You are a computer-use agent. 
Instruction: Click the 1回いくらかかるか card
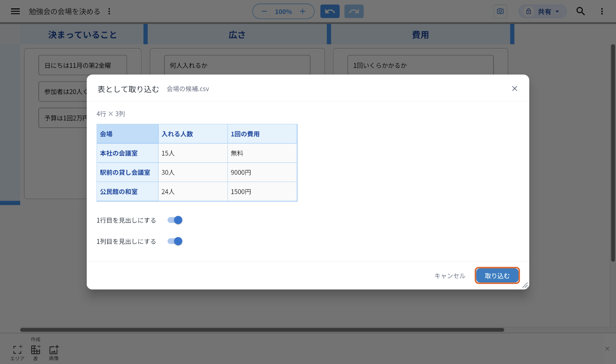[x=420, y=65]
